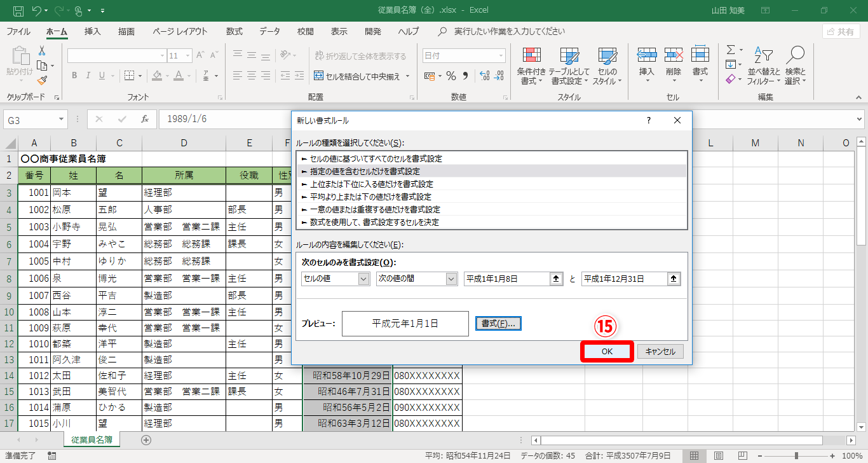The width and height of the screenshot is (868, 463).
Task: Confirm the rule with the OK button
Action: tap(607, 351)
